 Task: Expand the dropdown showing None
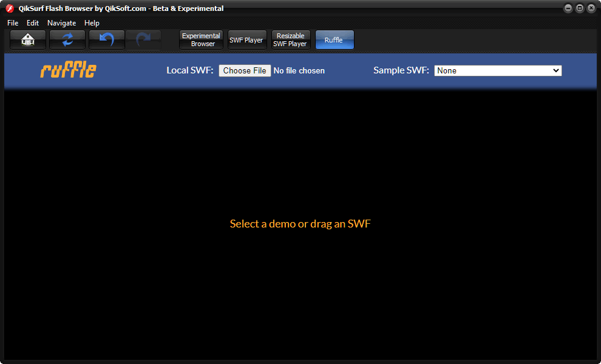[x=498, y=70]
